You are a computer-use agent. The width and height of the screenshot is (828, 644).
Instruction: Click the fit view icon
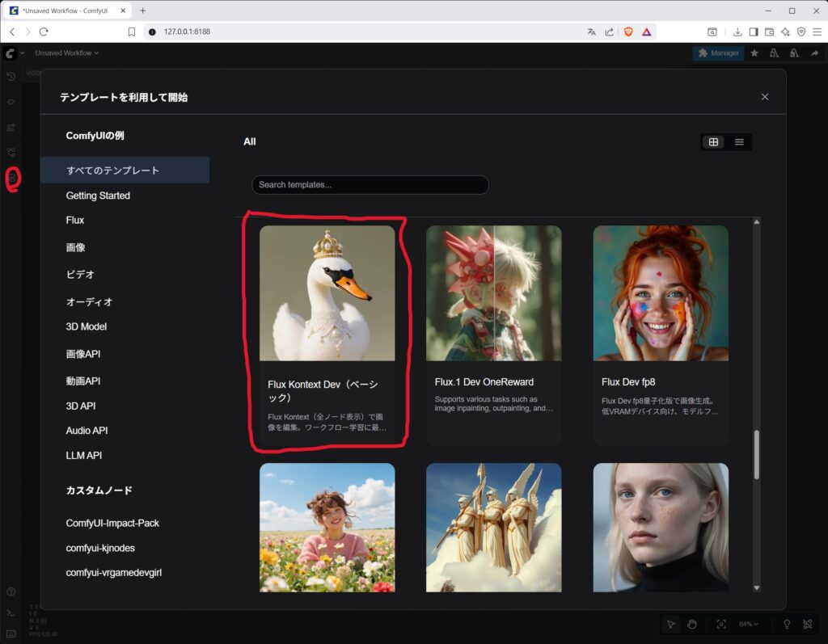pos(721,624)
